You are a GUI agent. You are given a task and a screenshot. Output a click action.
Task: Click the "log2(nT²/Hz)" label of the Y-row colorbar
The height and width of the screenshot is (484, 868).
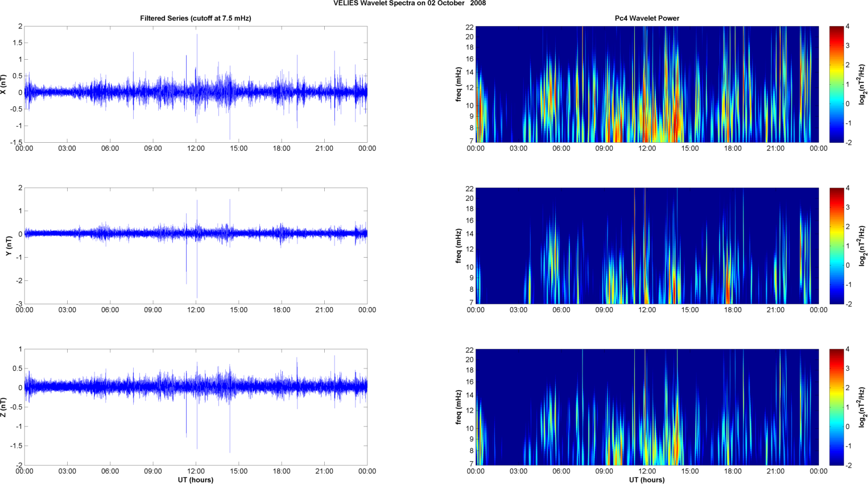pyautogui.click(x=863, y=246)
